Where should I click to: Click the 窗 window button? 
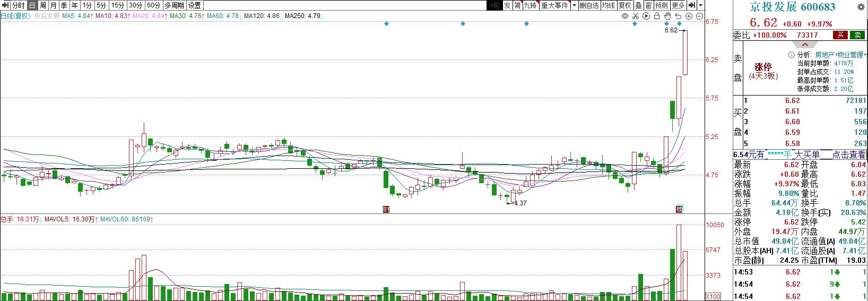tap(648, 5)
